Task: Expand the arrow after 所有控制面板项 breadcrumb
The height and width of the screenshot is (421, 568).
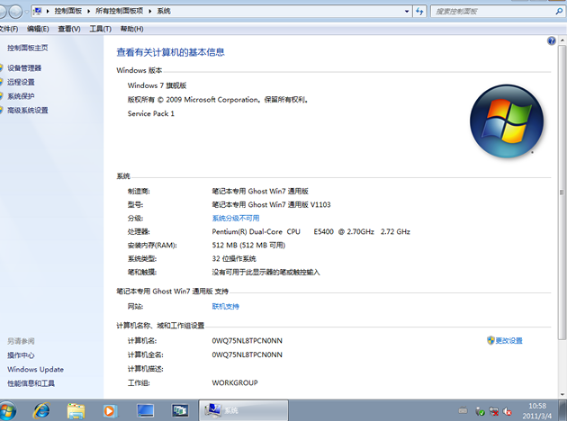Action: [x=150, y=11]
